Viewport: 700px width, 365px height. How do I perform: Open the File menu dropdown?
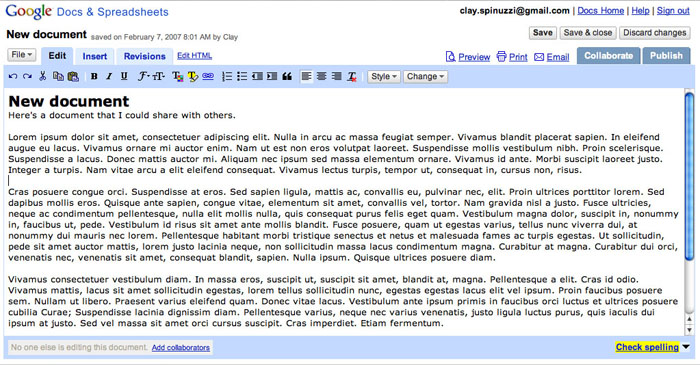click(x=21, y=54)
